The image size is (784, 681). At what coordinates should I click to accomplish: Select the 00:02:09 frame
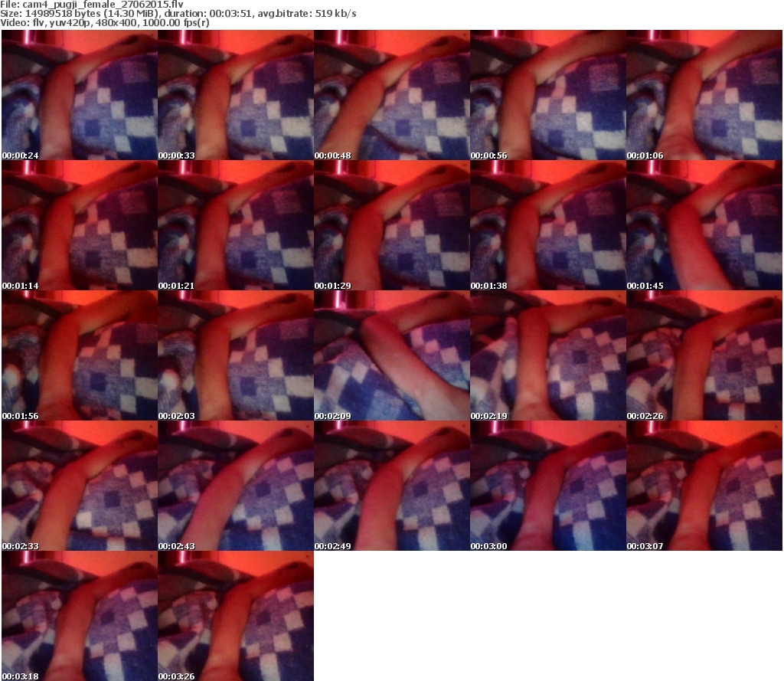pyautogui.click(x=392, y=355)
